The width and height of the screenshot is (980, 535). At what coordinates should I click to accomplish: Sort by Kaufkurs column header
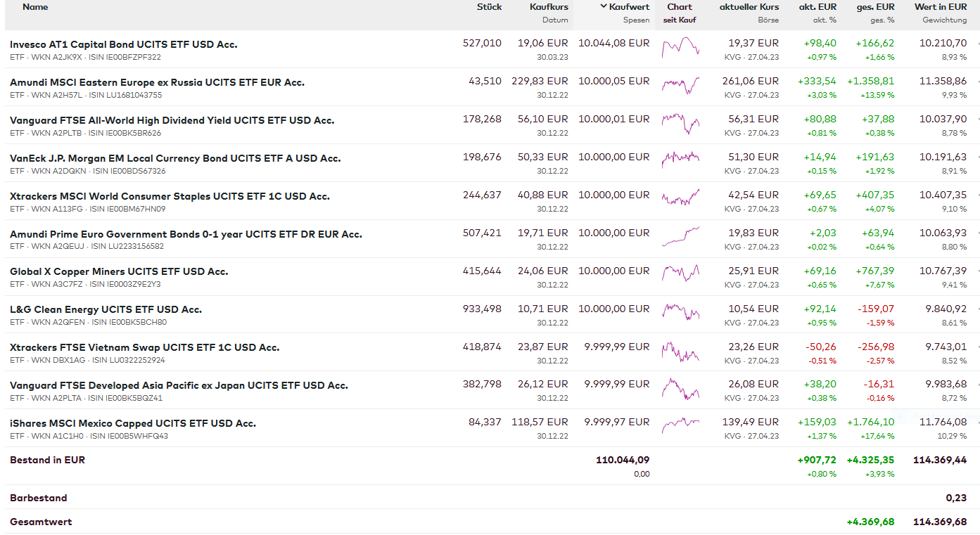tap(549, 7)
